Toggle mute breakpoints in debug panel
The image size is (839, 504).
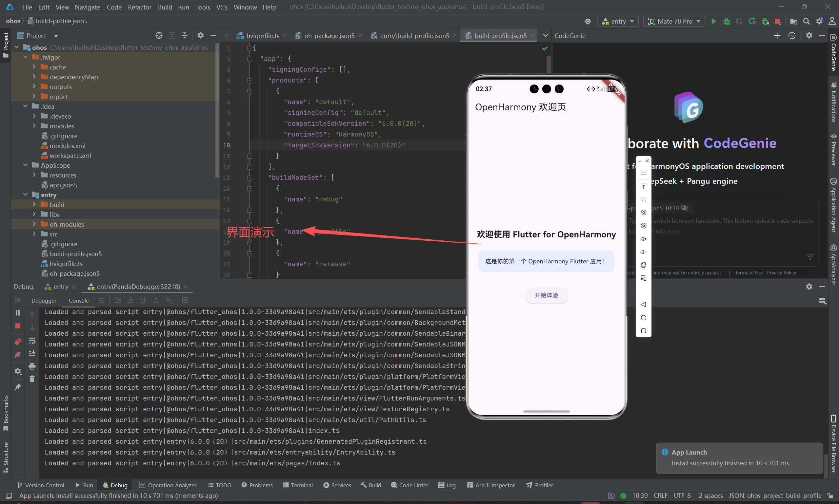point(18,355)
